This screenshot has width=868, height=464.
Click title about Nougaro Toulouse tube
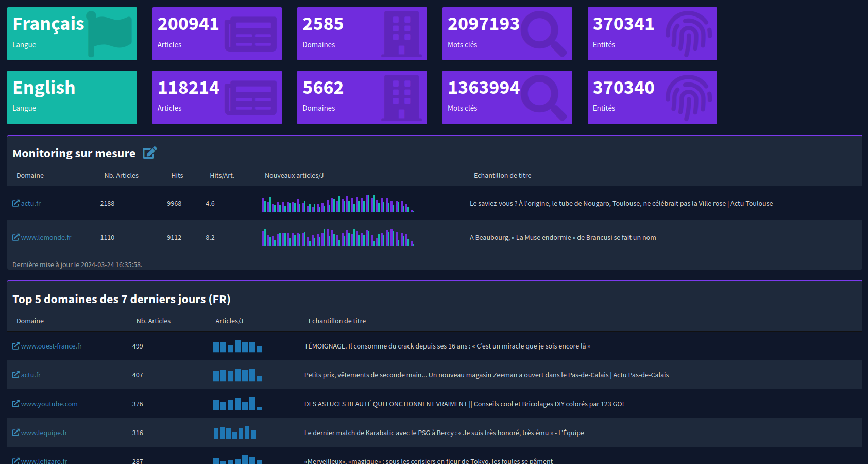coord(621,203)
